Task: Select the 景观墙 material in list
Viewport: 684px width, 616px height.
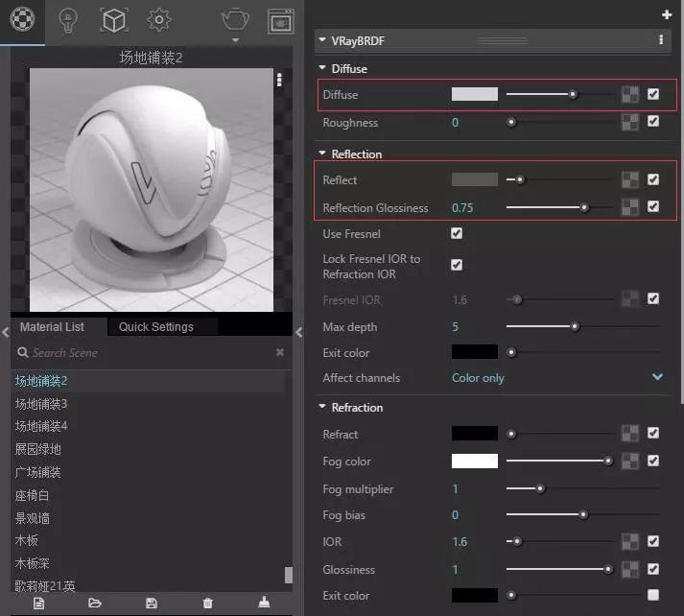Action: (33, 518)
